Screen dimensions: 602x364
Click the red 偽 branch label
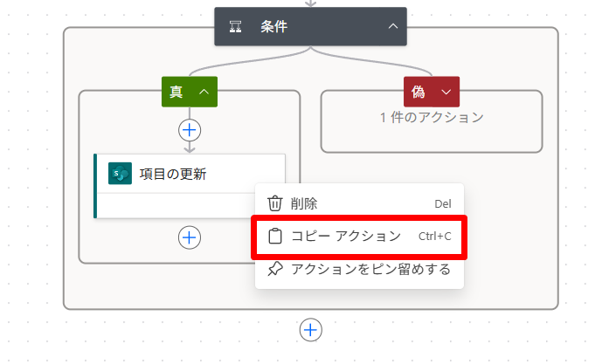click(419, 92)
